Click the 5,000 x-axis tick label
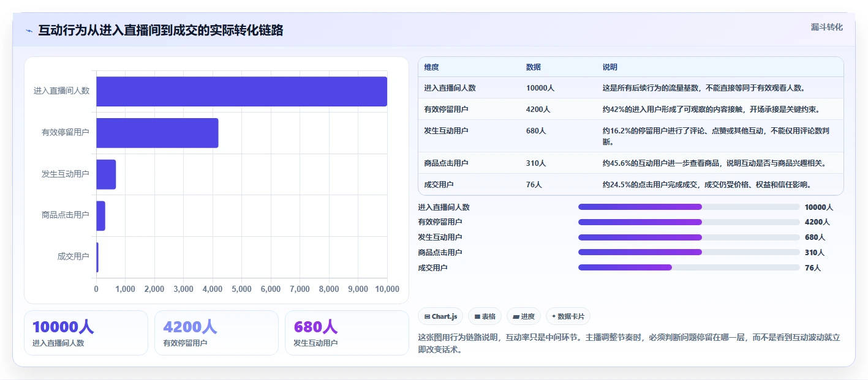 [x=241, y=289]
